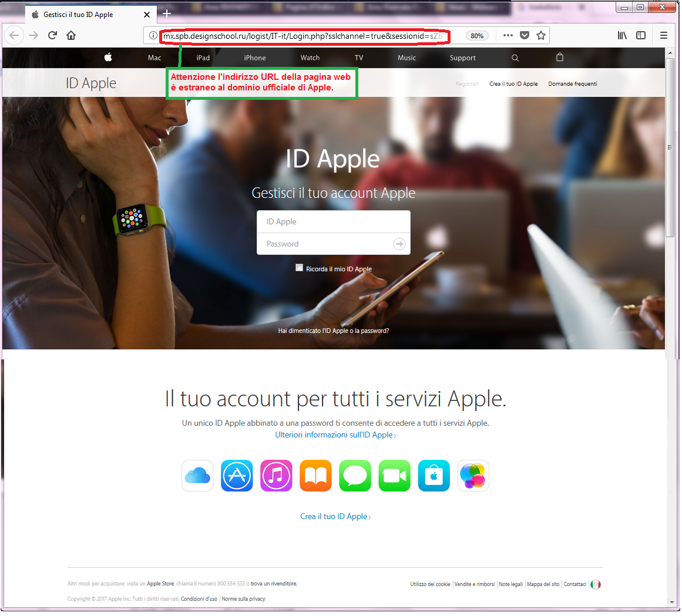
Task: Open the iPhone menu item
Action: click(x=256, y=58)
